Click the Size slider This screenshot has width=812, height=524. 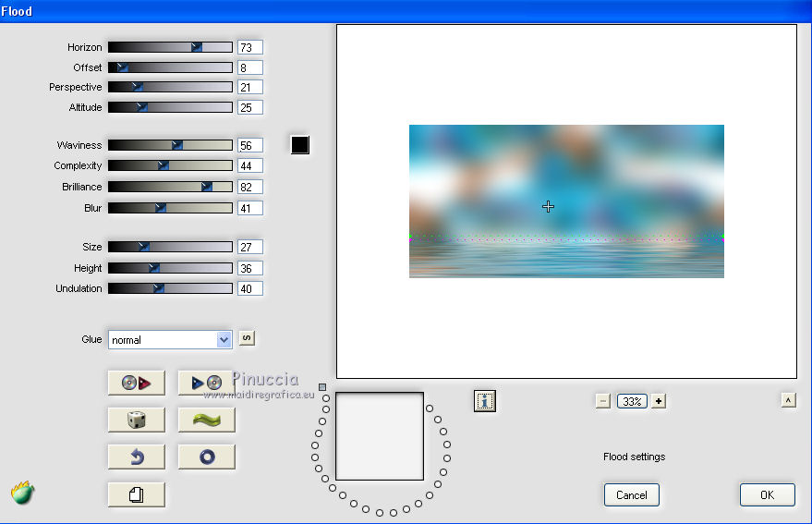[x=170, y=247]
